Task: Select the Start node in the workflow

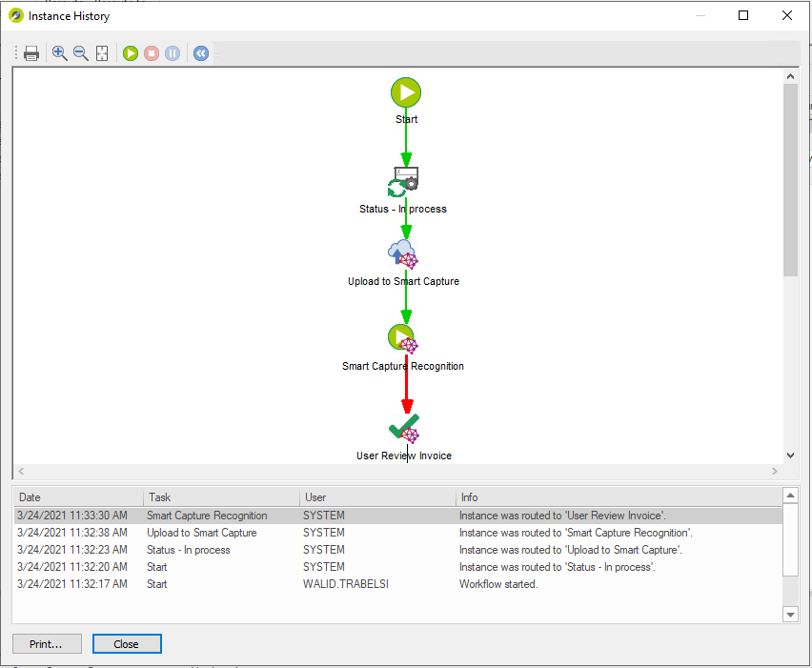Action: point(405,93)
